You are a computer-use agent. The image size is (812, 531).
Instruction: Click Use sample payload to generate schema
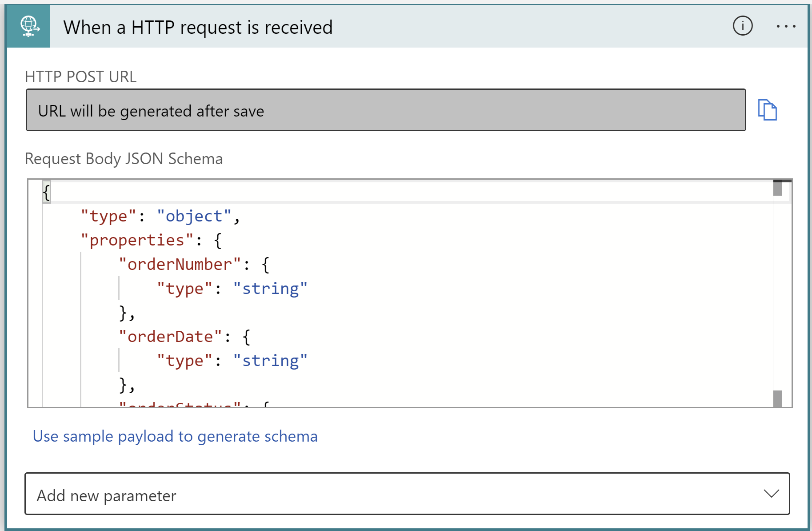175,436
